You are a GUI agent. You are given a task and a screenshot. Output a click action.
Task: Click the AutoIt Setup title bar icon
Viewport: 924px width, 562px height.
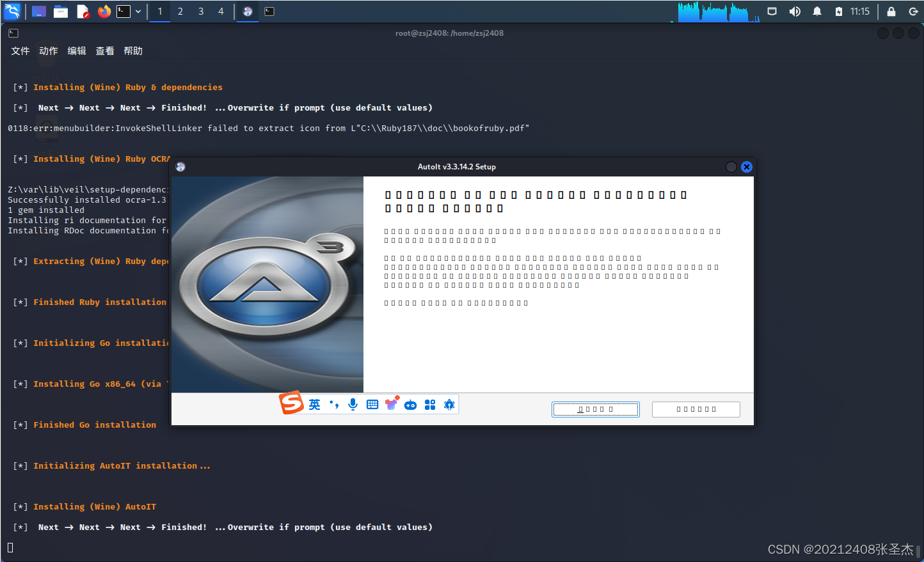(x=180, y=167)
